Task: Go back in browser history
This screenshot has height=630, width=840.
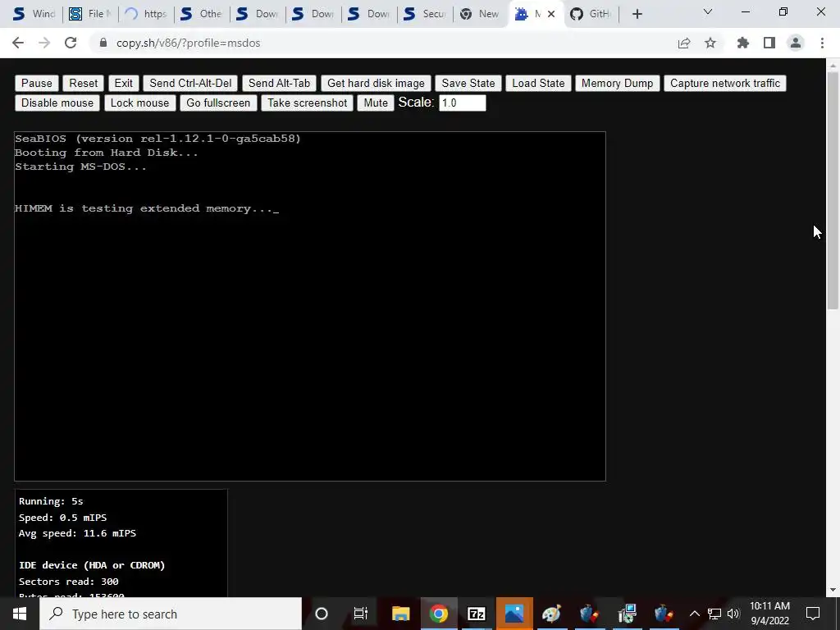Action: [18, 43]
